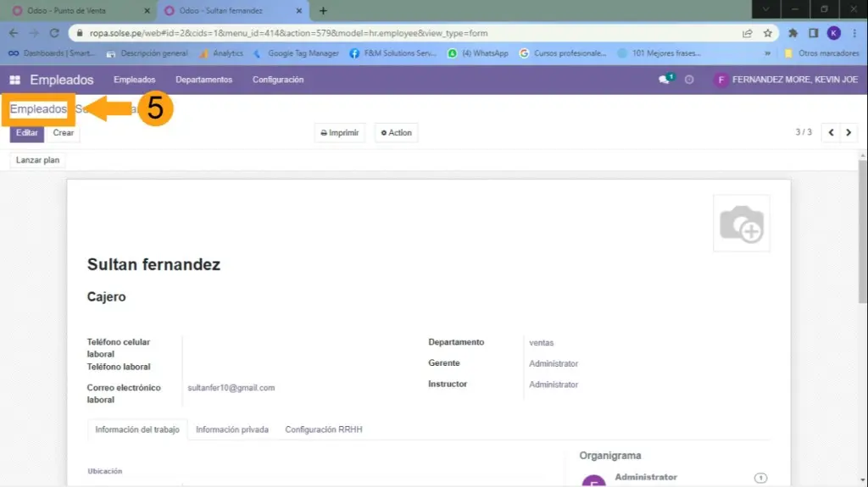Open the Imprimir print dropdown
868x487 pixels.
(340, 133)
